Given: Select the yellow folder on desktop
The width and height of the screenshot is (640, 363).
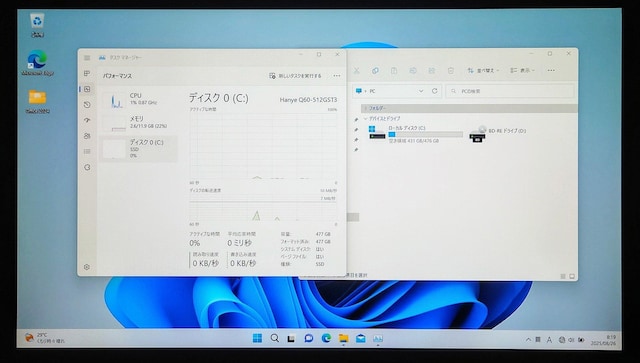Looking at the screenshot, I should tap(38, 101).
